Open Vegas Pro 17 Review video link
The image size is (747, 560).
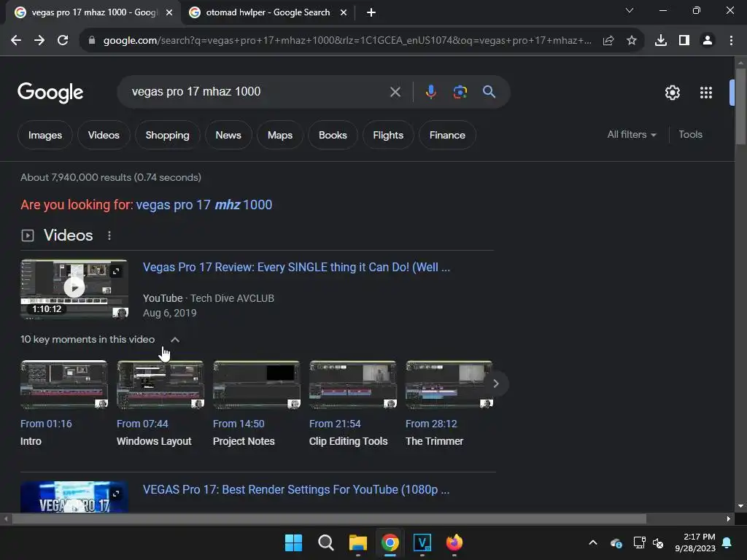coord(296,267)
